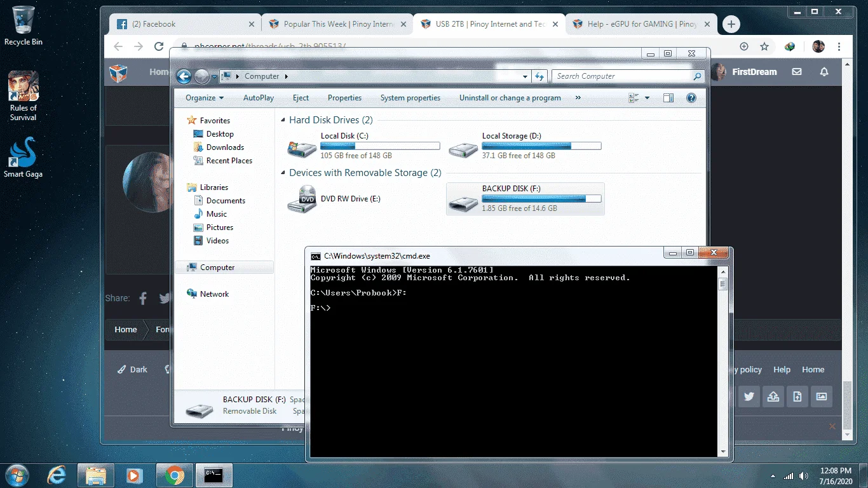The height and width of the screenshot is (488, 868).
Task: Open Recycle Bin desktop icon
Action: [23, 25]
